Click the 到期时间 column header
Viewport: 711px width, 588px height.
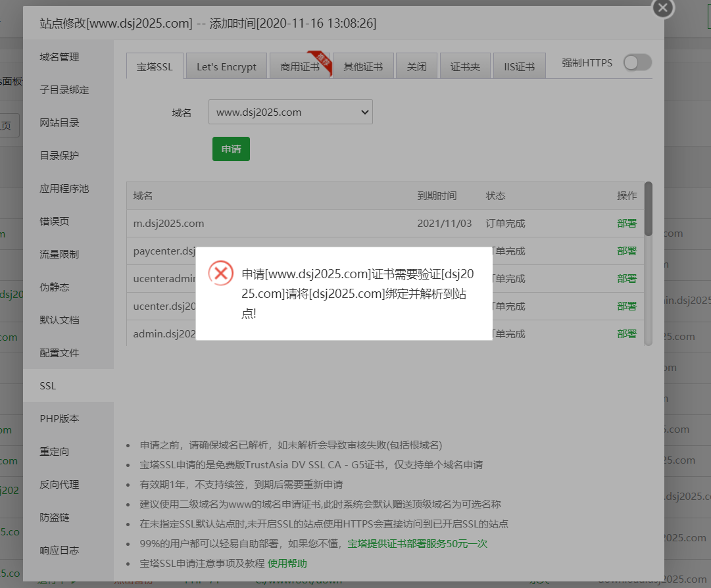[437, 195]
